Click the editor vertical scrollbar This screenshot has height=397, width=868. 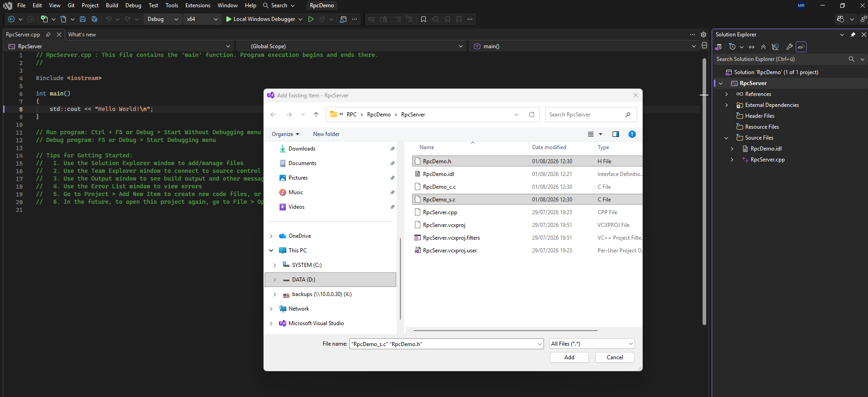[x=704, y=191]
